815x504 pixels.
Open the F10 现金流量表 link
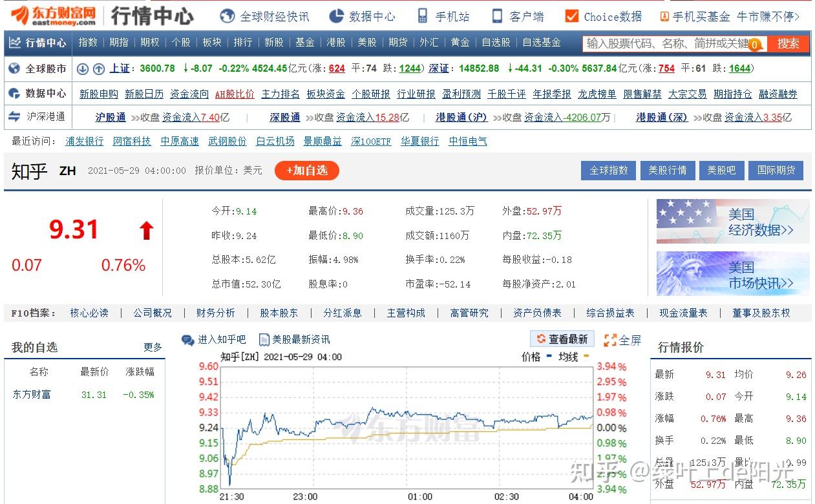(683, 313)
